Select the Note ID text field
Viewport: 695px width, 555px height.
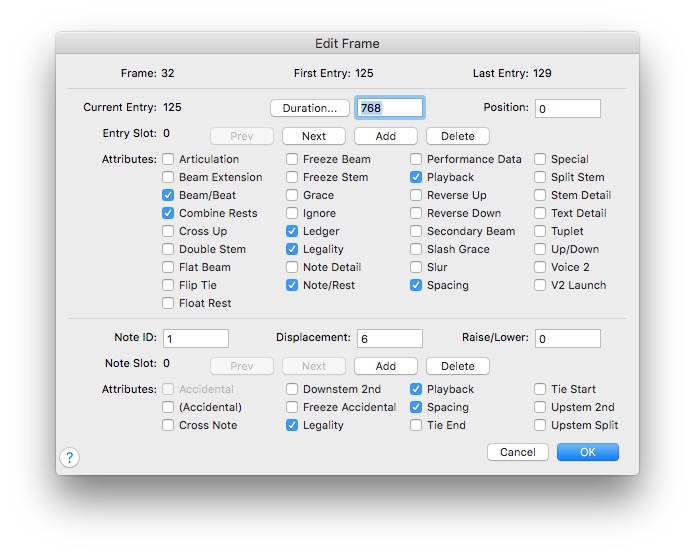196,339
